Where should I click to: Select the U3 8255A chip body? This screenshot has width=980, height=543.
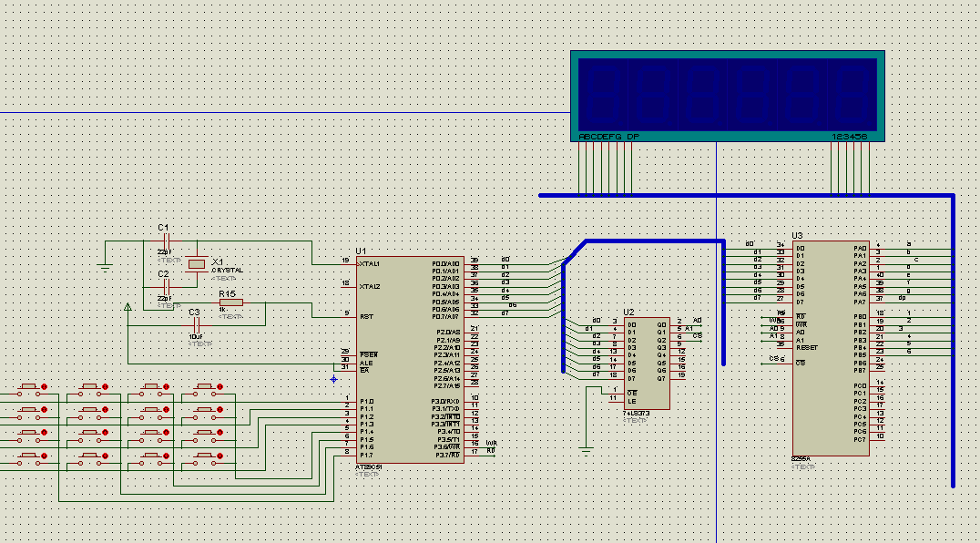[x=831, y=349]
